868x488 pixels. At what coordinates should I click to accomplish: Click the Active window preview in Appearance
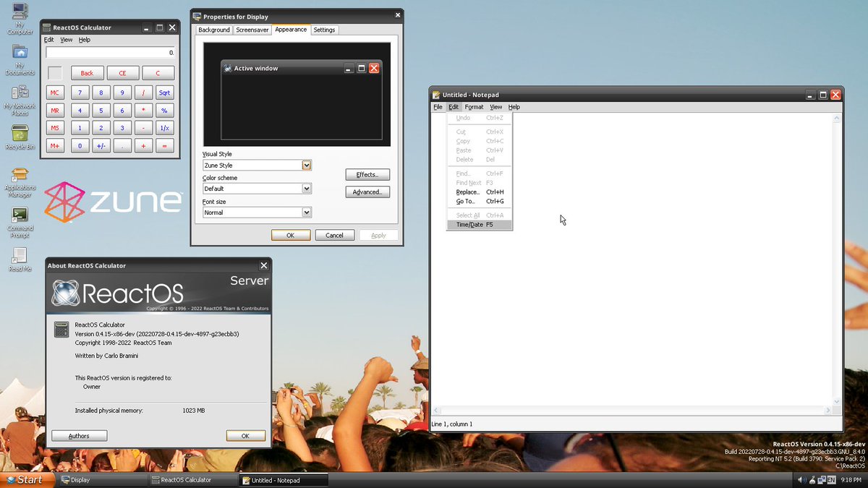coord(301,100)
